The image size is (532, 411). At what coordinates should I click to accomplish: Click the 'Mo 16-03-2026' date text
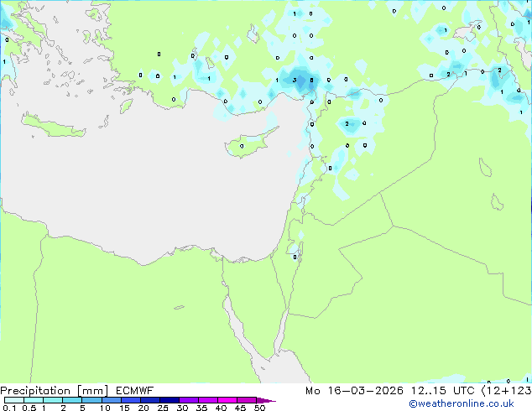tap(354, 391)
